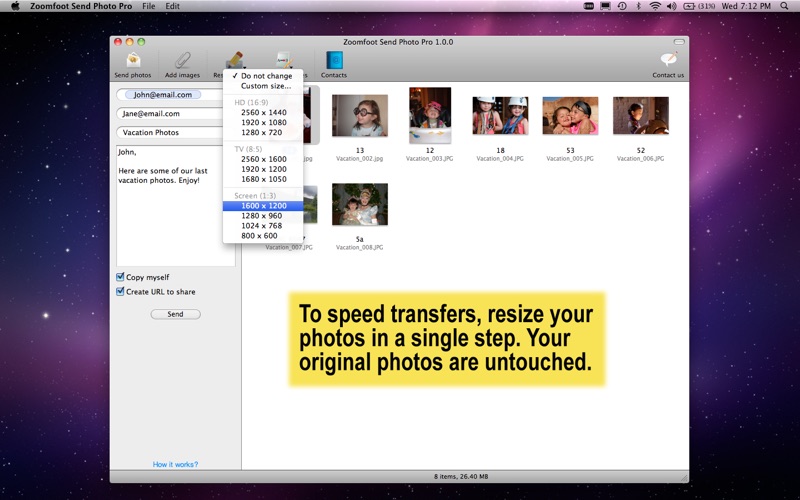This screenshot has height=500, width=800.
Task: Select highlighted 1600 x 1200 option
Action: click(x=263, y=206)
